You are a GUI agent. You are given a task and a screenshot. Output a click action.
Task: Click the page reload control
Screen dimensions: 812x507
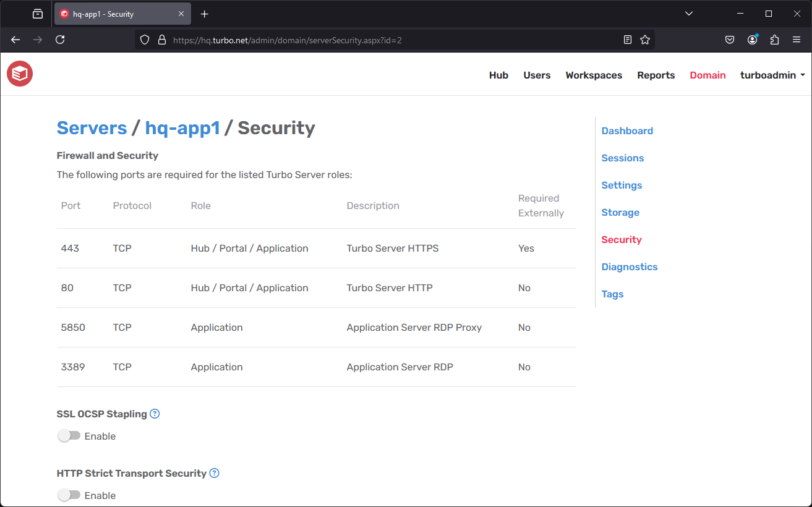60,39
